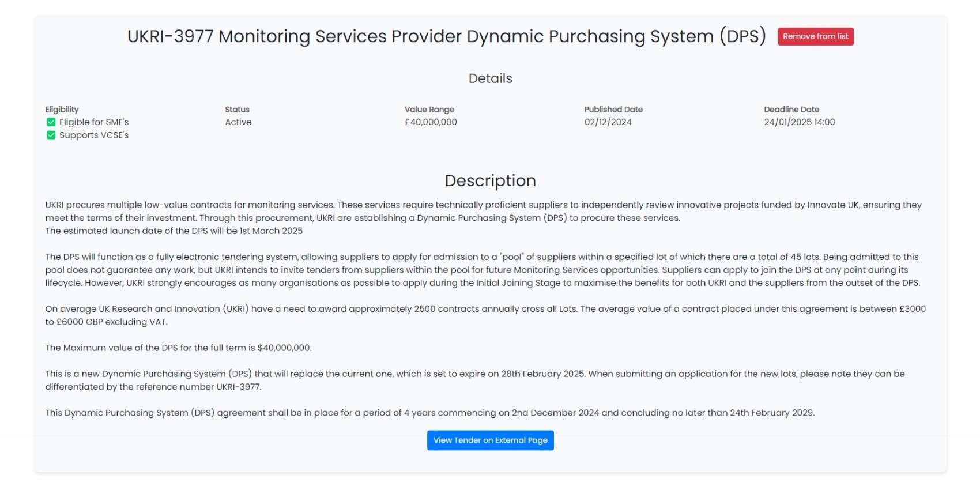Select the 24/01/2025 14:00 deadline
Viewport: 980px width, 490px height.
[800, 122]
